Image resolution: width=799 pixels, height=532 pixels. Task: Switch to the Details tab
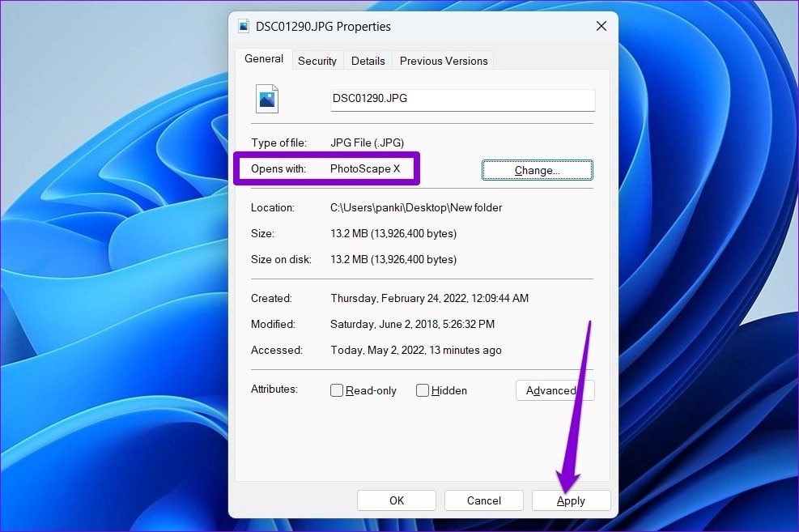[x=368, y=61]
